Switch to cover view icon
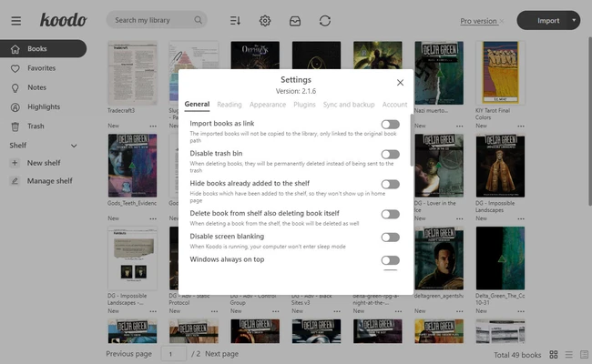Viewport: 592px width, 364px height. [x=584, y=355]
